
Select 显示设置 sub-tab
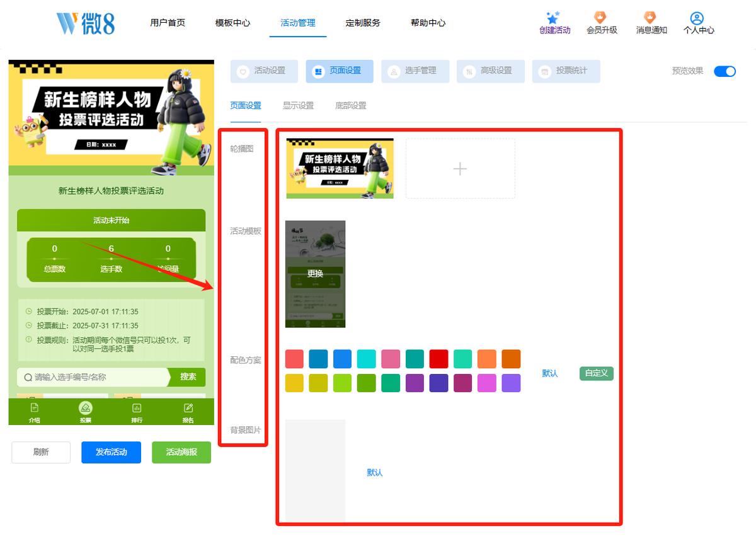[298, 105]
